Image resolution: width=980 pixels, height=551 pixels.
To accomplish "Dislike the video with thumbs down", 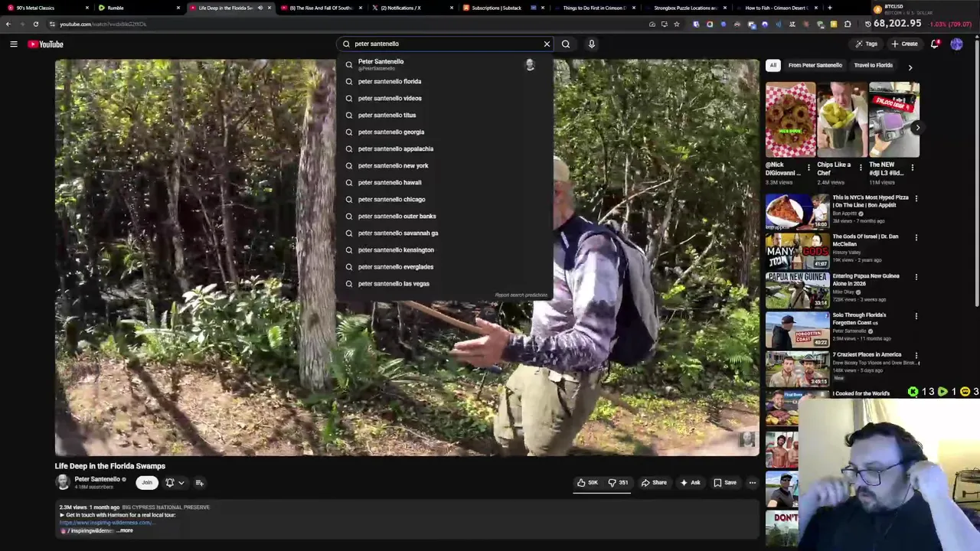I will (x=618, y=482).
